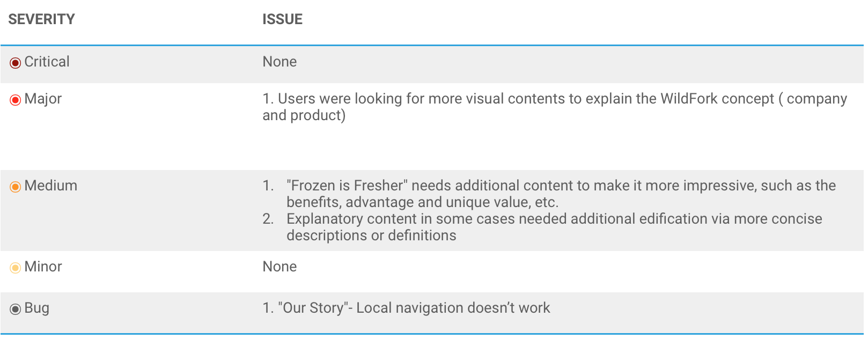Click the dark red Critical severity icon
Image resolution: width=868 pixels, height=339 pixels.
click(16, 63)
